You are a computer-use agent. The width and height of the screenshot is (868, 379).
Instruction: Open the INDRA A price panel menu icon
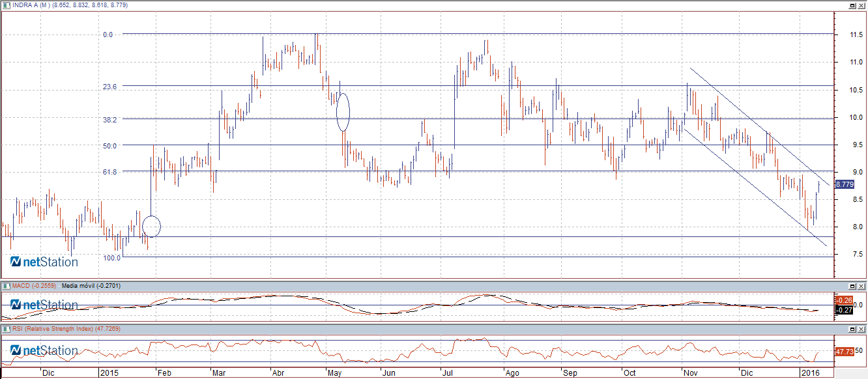coord(6,5)
